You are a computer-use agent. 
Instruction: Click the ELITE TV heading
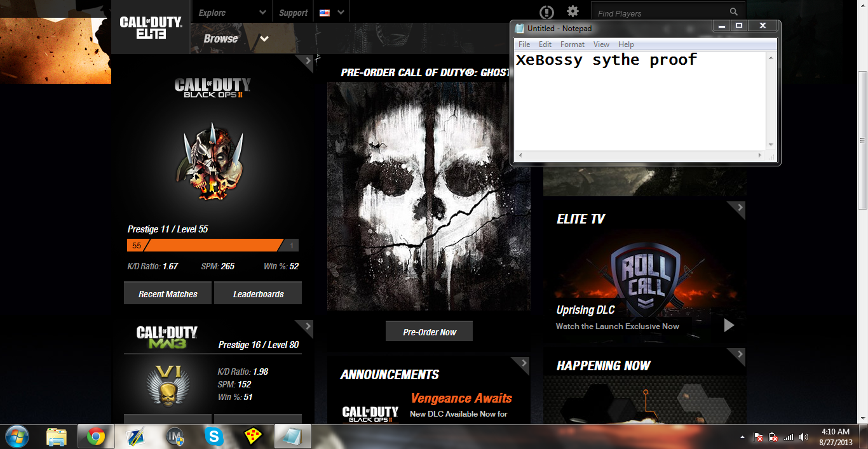pyautogui.click(x=581, y=219)
